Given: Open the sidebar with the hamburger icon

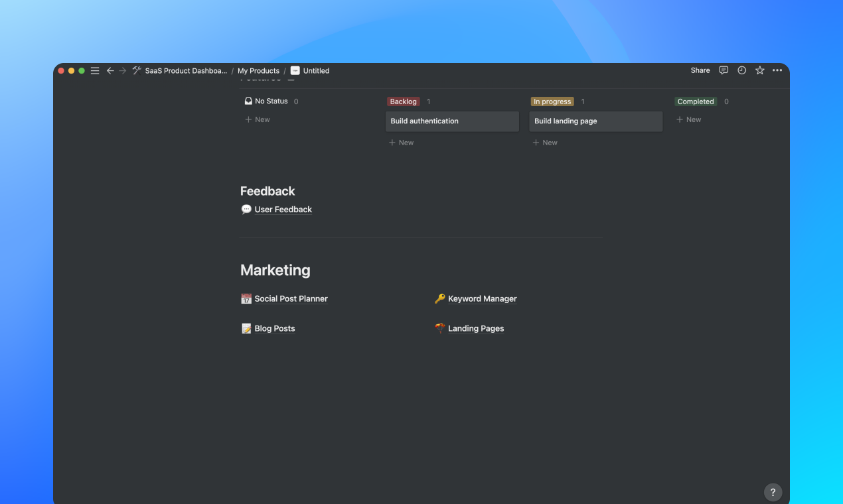Looking at the screenshot, I should tap(95, 70).
